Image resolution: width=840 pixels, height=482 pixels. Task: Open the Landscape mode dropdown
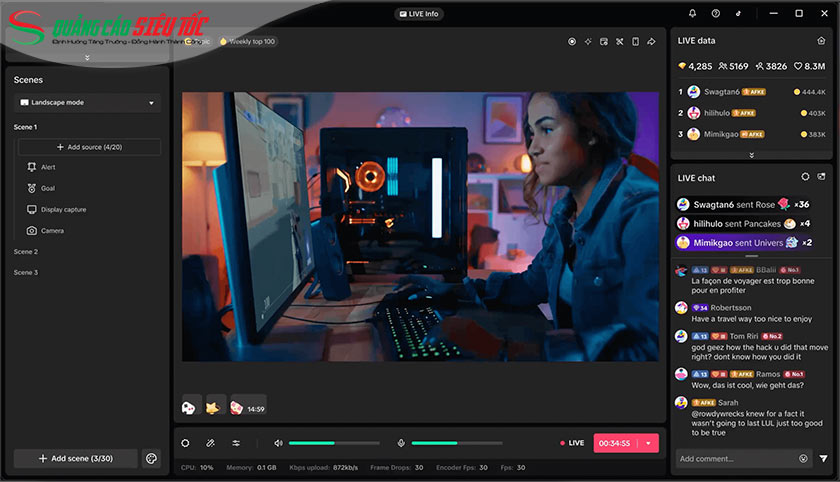point(87,103)
